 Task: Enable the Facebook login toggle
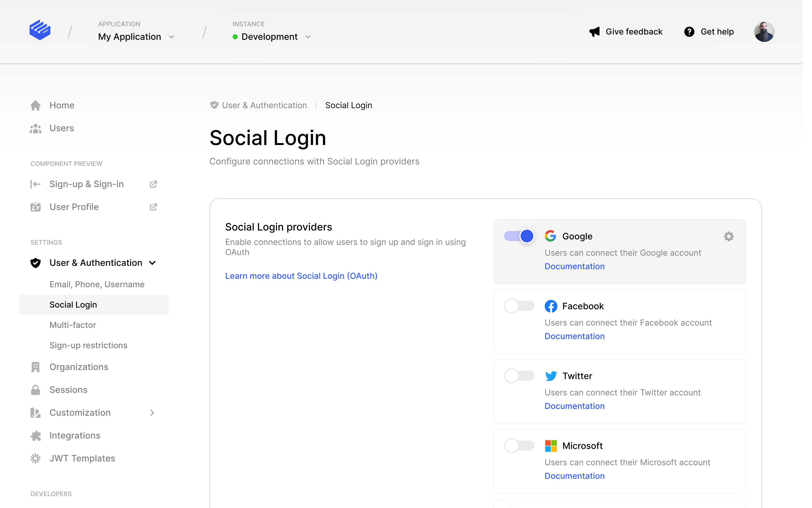(x=519, y=306)
